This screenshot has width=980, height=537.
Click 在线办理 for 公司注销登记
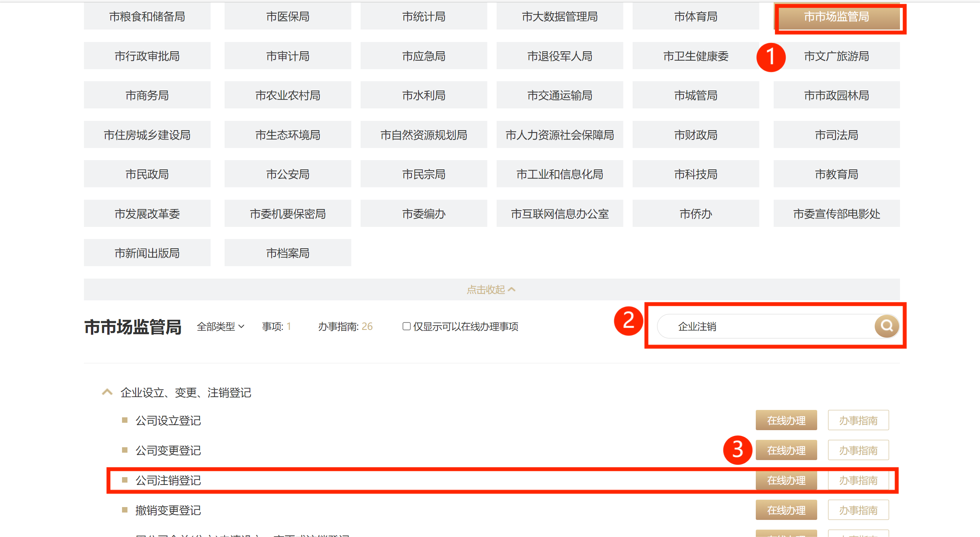pos(786,480)
